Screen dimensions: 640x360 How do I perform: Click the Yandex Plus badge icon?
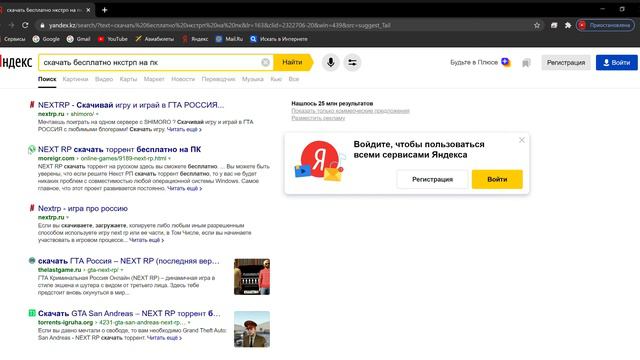click(x=506, y=62)
